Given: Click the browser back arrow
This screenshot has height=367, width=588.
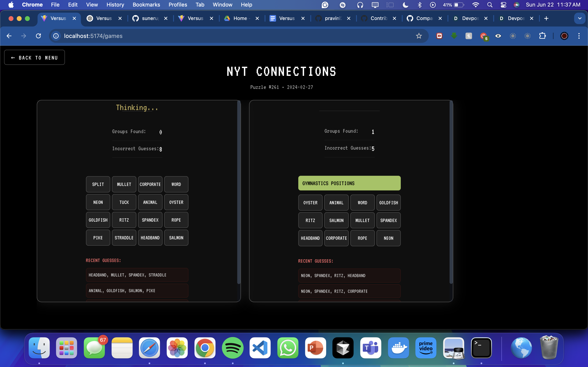Looking at the screenshot, I should coord(9,36).
